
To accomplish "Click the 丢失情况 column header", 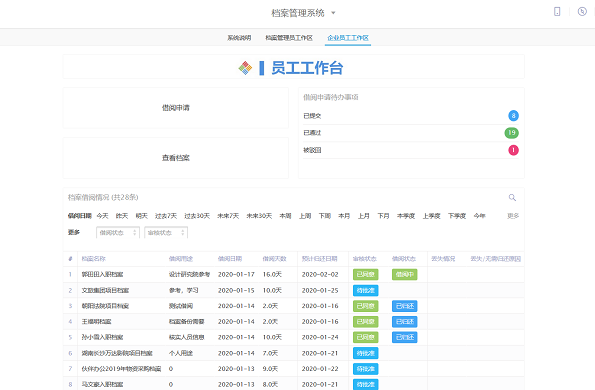I will point(443,259).
